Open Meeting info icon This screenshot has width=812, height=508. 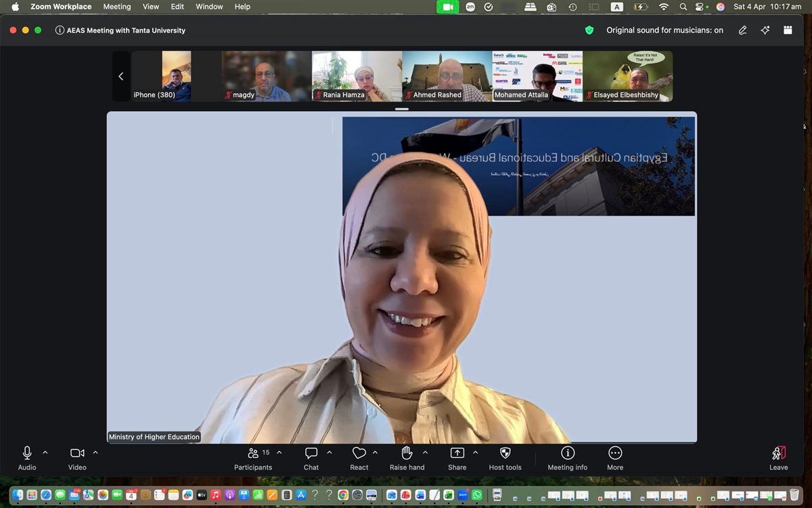click(568, 453)
